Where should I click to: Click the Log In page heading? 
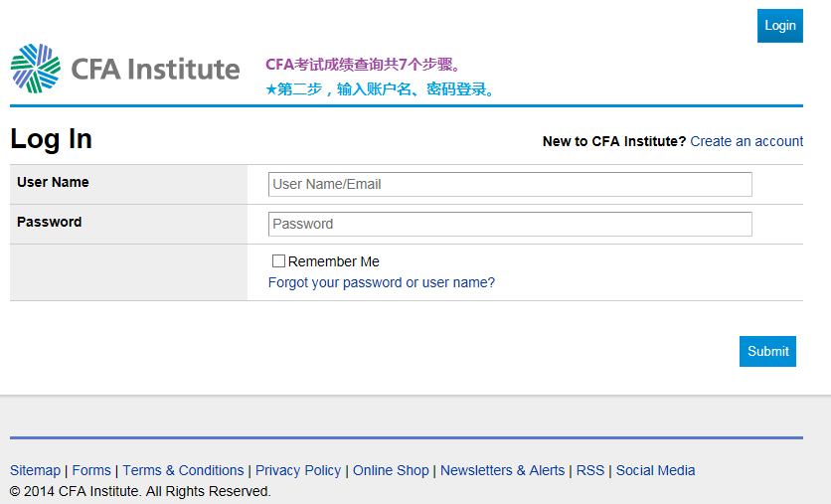[51, 139]
